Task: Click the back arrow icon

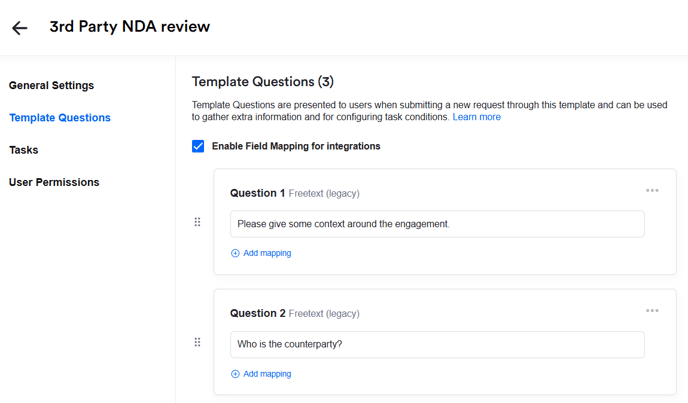Action: 20,28
